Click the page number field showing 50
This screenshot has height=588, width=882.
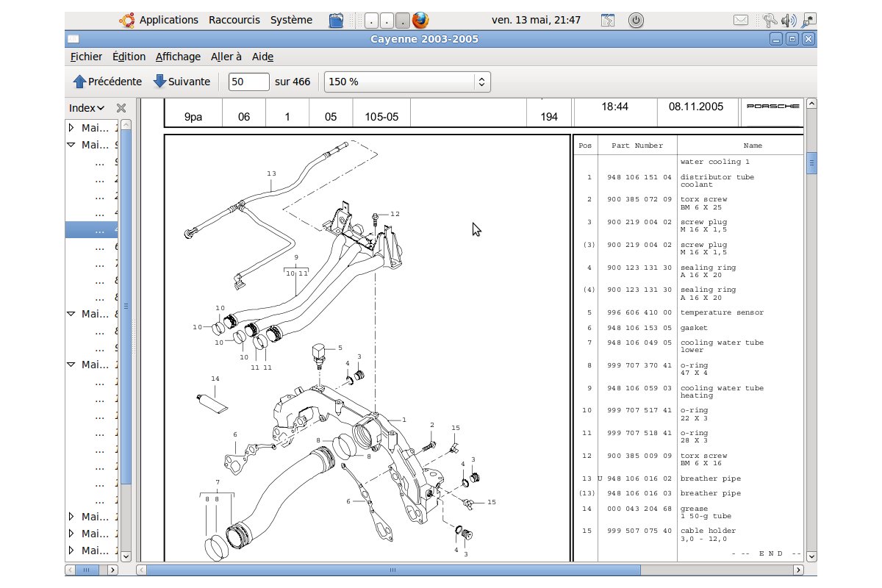click(x=248, y=82)
